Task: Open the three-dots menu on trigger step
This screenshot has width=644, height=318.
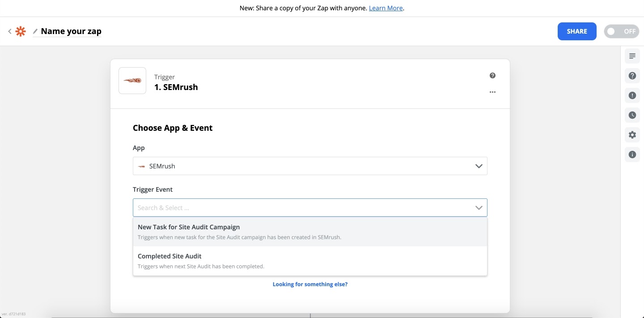Action: 492,92
